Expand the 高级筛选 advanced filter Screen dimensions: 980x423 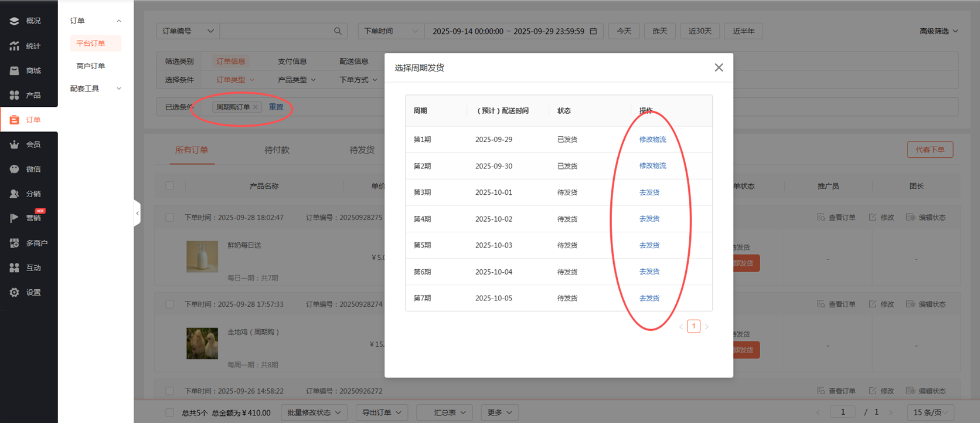point(938,31)
